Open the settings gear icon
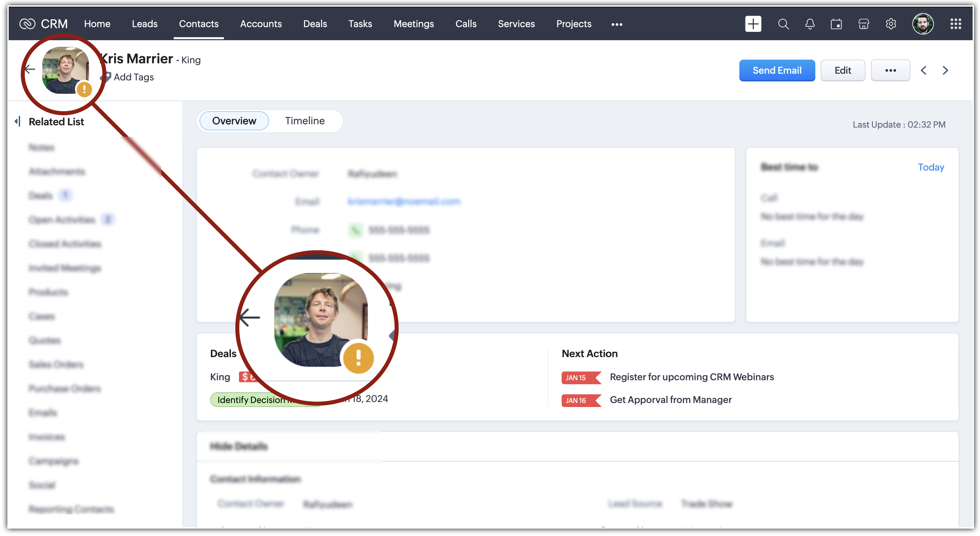The width and height of the screenshot is (980, 536). click(x=891, y=24)
